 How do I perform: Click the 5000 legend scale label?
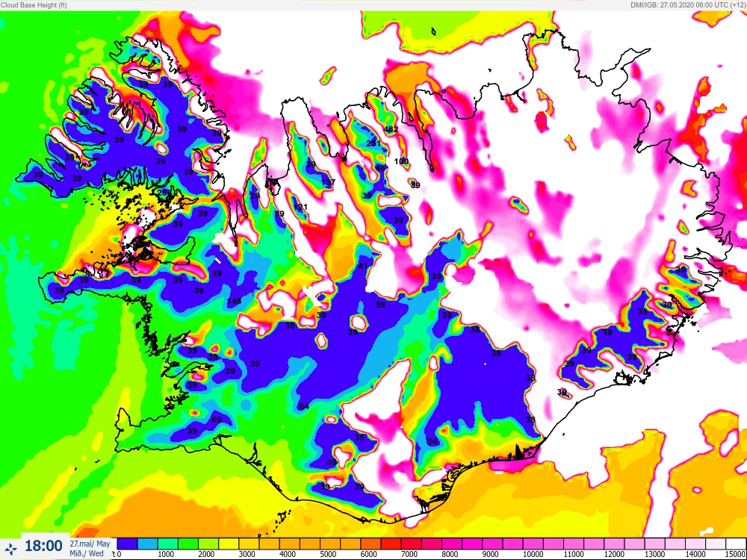[328, 554]
